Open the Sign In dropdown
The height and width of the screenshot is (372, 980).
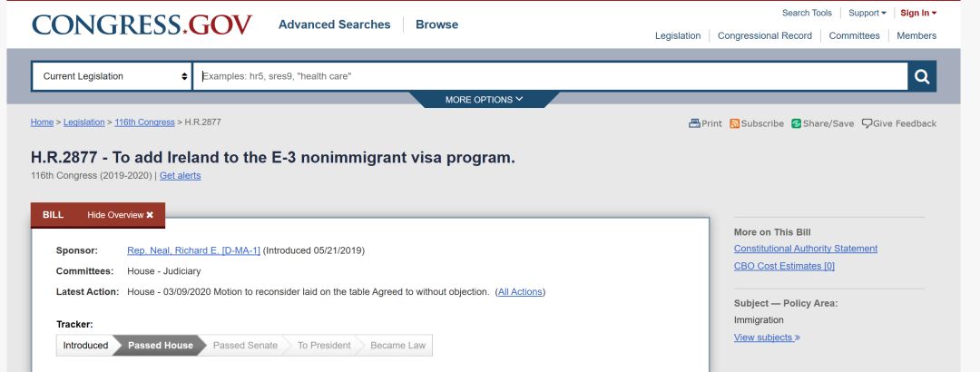918,13
